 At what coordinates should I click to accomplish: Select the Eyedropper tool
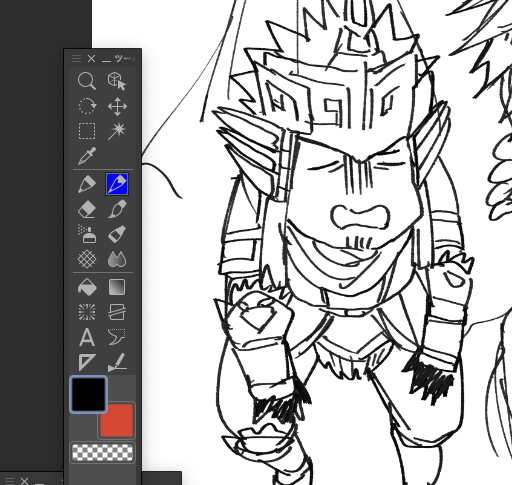point(87,156)
